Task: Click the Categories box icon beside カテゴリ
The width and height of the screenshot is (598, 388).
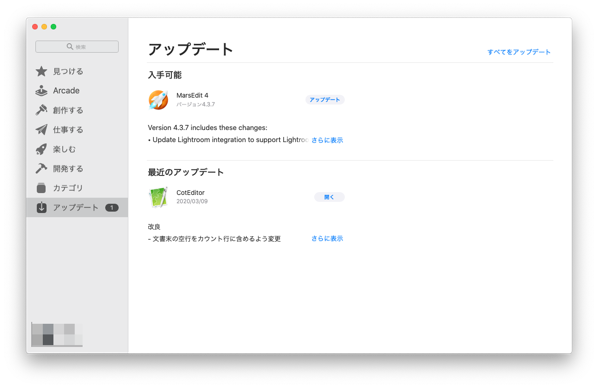Action: 41,188
